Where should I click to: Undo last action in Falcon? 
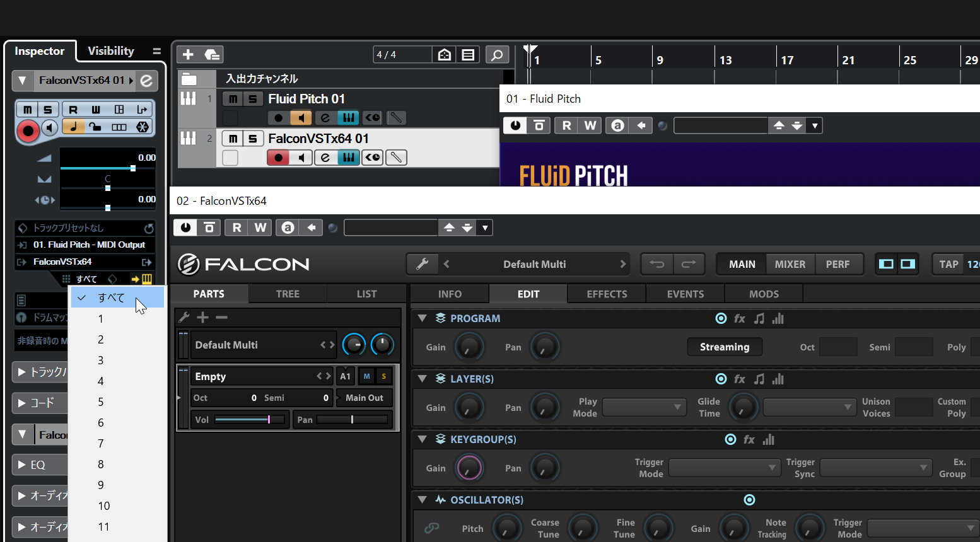[x=657, y=264]
